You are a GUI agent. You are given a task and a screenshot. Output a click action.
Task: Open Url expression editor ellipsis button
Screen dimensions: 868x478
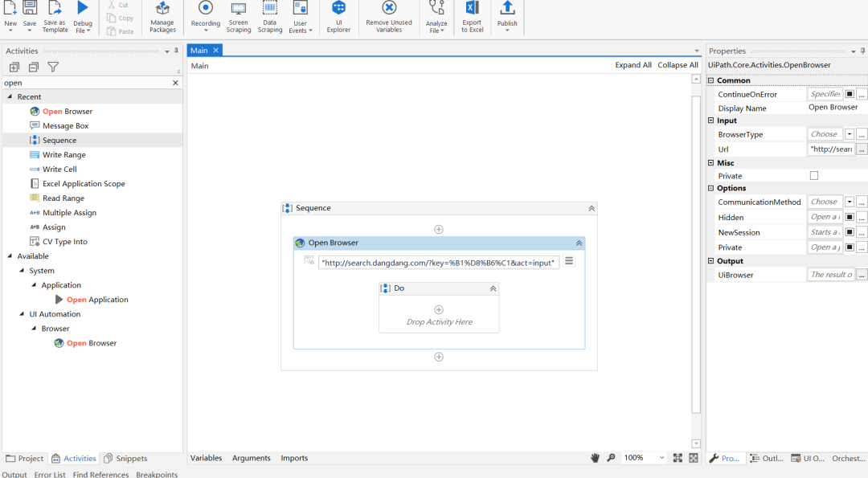pyautogui.click(x=862, y=149)
